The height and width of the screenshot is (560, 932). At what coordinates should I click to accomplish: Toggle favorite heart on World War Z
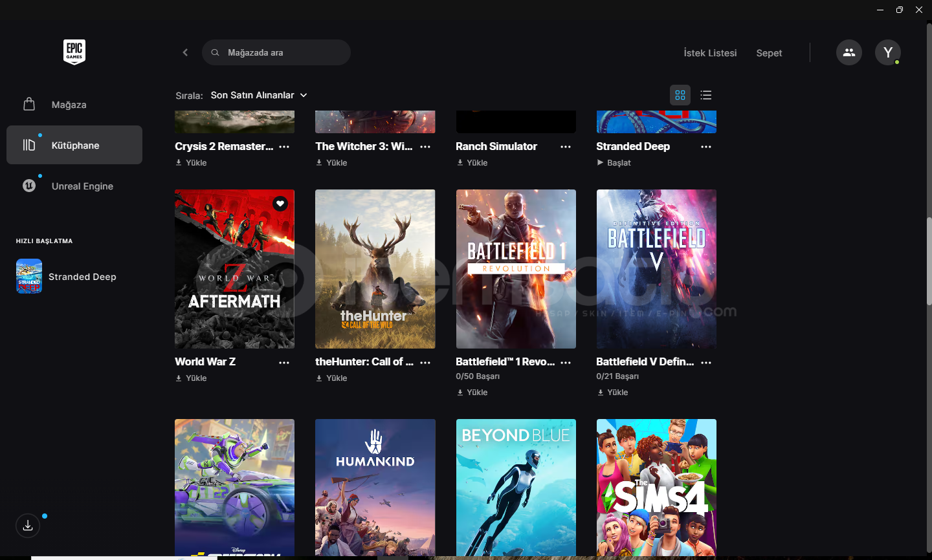point(280,204)
